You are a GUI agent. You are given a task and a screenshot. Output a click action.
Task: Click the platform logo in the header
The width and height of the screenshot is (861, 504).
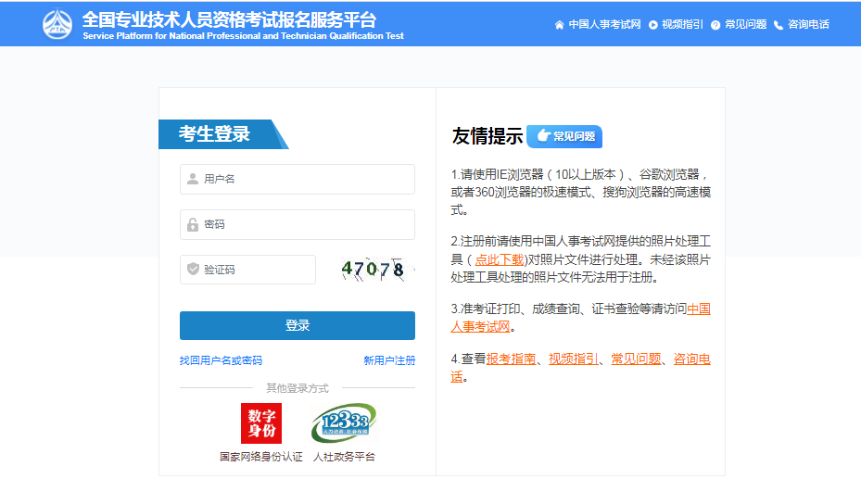57,24
